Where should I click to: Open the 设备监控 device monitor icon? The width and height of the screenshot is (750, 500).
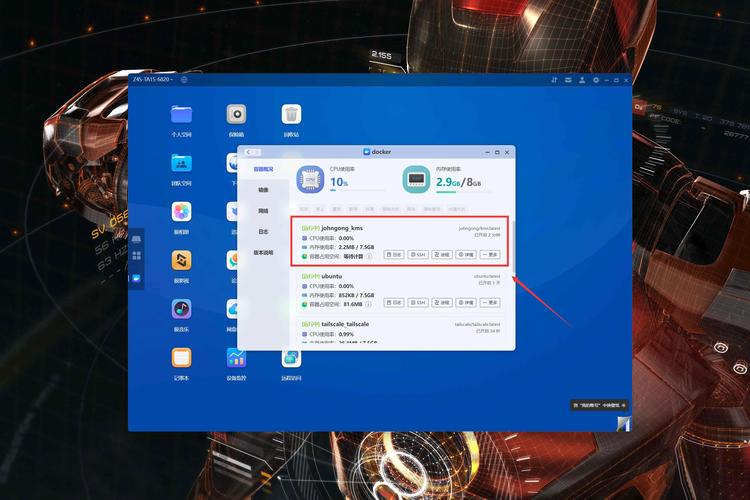pos(236,358)
